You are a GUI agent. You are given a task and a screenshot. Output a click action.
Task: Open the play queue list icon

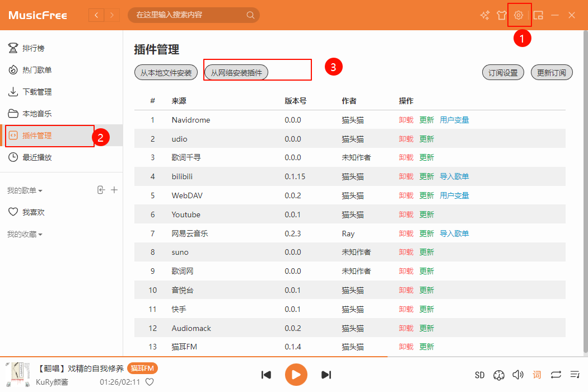tap(575, 375)
